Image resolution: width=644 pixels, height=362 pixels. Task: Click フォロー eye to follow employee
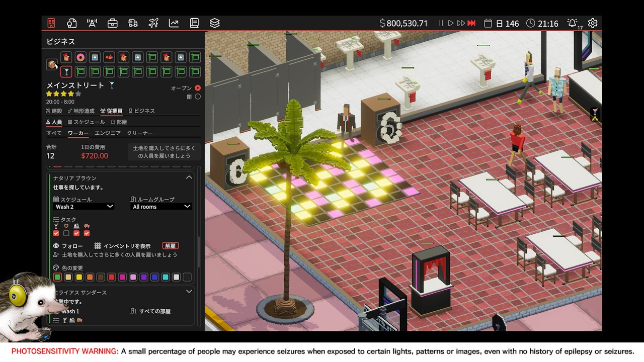[68, 246]
